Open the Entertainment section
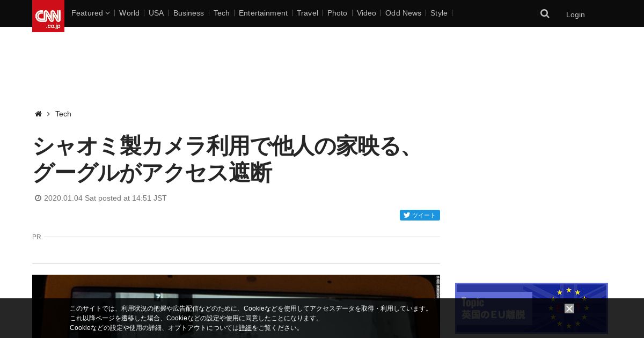 point(263,13)
